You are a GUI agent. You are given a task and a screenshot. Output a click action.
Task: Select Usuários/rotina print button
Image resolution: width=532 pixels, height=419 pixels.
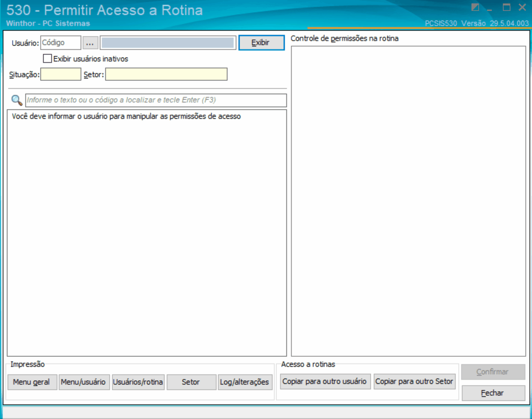(x=138, y=382)
